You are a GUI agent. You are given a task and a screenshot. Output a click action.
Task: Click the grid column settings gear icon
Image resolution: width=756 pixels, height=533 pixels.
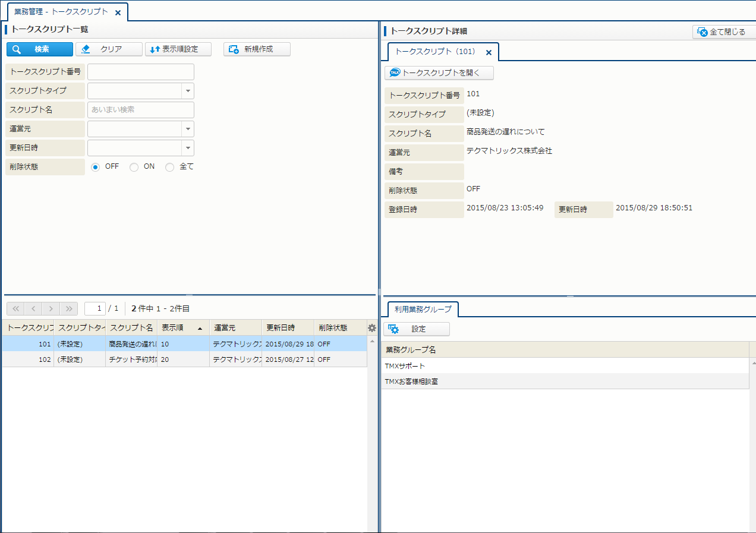372,328
